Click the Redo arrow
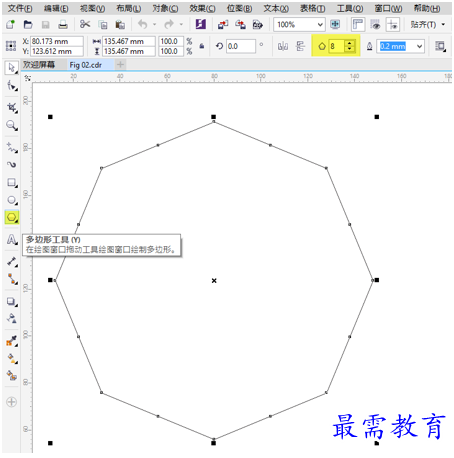454x458 pixels. [169, 24]
